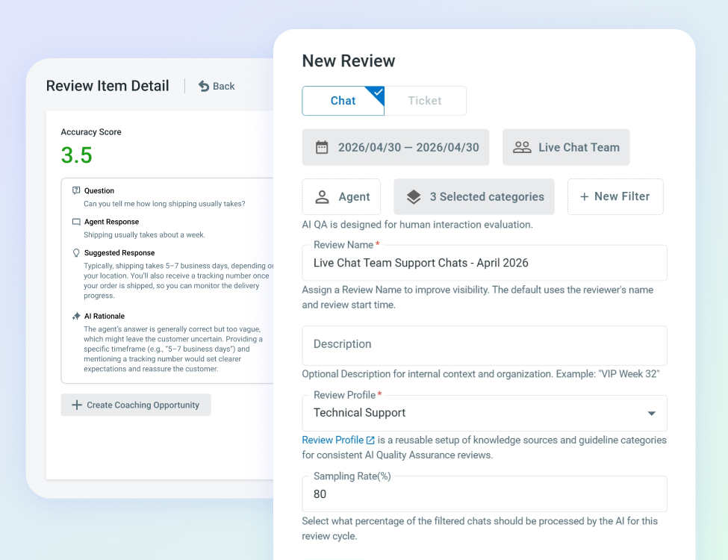The height and width of the screenshot is (560, 728).
Task: Click the New Review heading
Action: pos(349,60)
